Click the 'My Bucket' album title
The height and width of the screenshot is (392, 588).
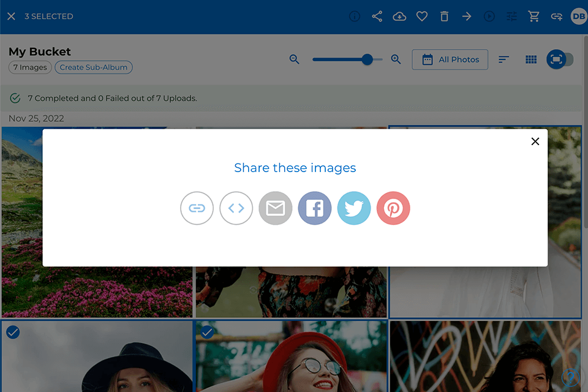(x=40, y=51)
